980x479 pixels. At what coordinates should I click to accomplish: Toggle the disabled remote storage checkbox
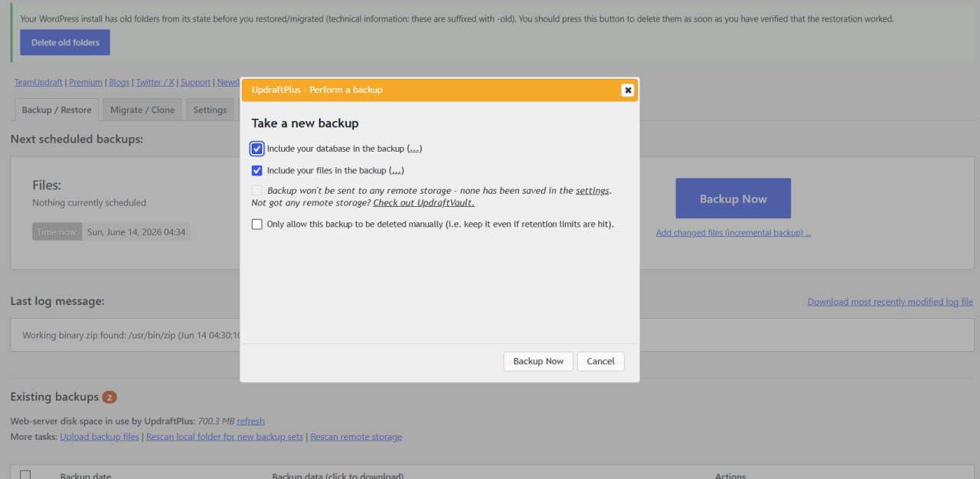pyautogui.click(x=257, y=190)
